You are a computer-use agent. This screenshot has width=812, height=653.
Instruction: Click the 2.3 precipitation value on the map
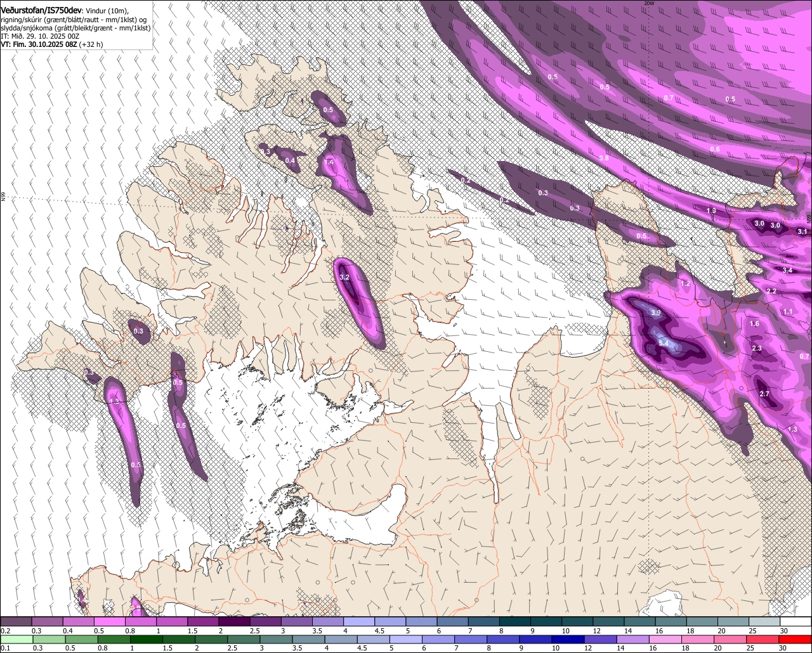[757, 349]
